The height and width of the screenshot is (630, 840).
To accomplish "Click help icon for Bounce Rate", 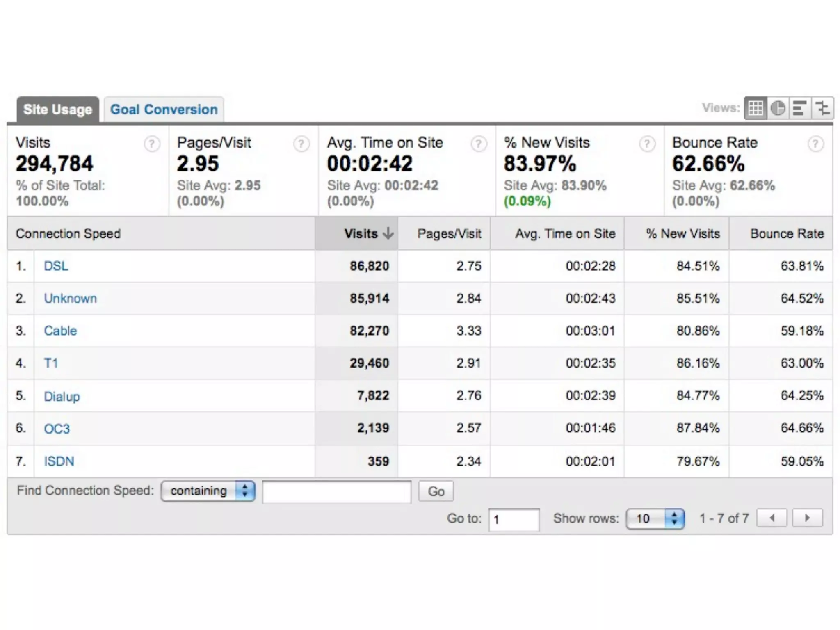I will [815, 144].
